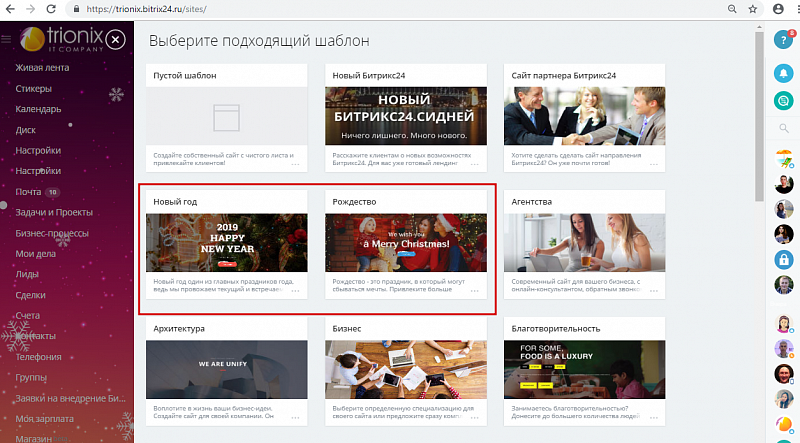Go back with browser back arrow
Viewport: 800px width, 443px height.
pyautogui.click(x=10, y=9)
